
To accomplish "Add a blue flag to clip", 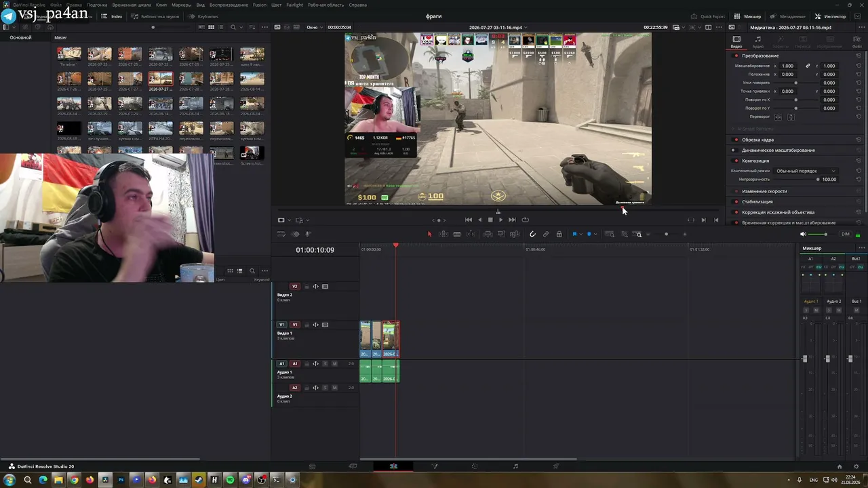I will point(574,235).
